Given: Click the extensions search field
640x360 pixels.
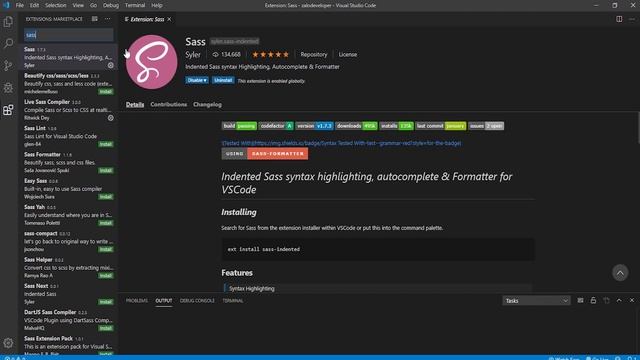Looking at the screenshot, I should coord(69,35).
